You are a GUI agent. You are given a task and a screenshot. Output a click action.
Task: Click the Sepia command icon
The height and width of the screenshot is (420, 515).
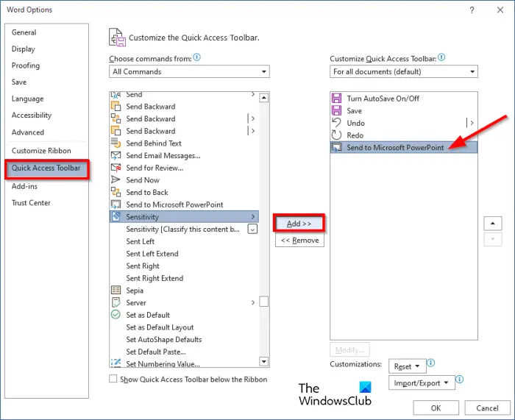pos(116,291)
